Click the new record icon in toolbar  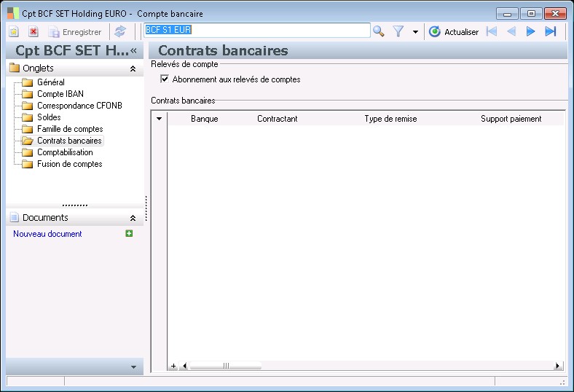pos(14,32)
